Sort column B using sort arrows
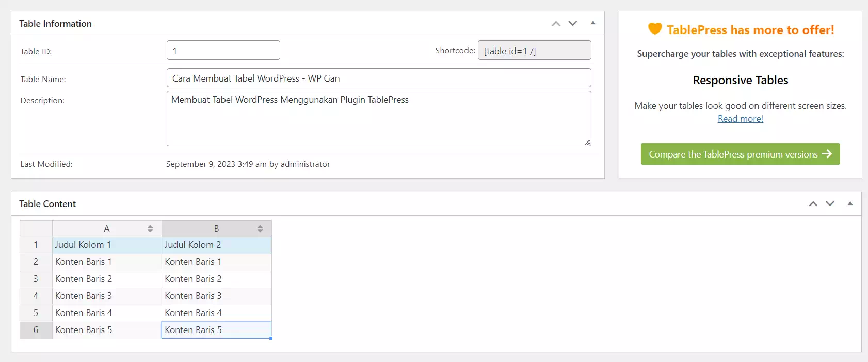Viewport: 868px width, 362px height. (260, 229)
